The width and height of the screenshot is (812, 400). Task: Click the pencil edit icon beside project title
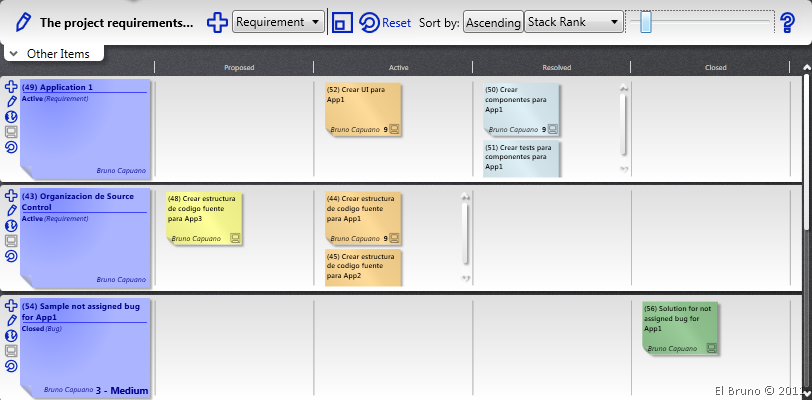[x=22, y=22]
